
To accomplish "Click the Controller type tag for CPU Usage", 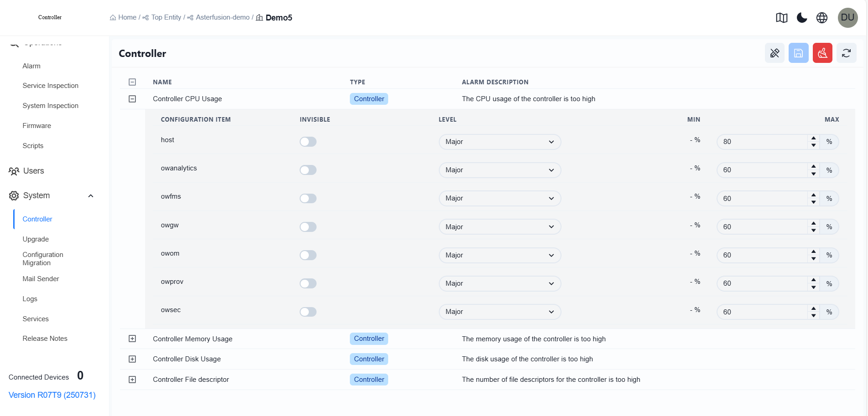I will click(x=369, y=99).
